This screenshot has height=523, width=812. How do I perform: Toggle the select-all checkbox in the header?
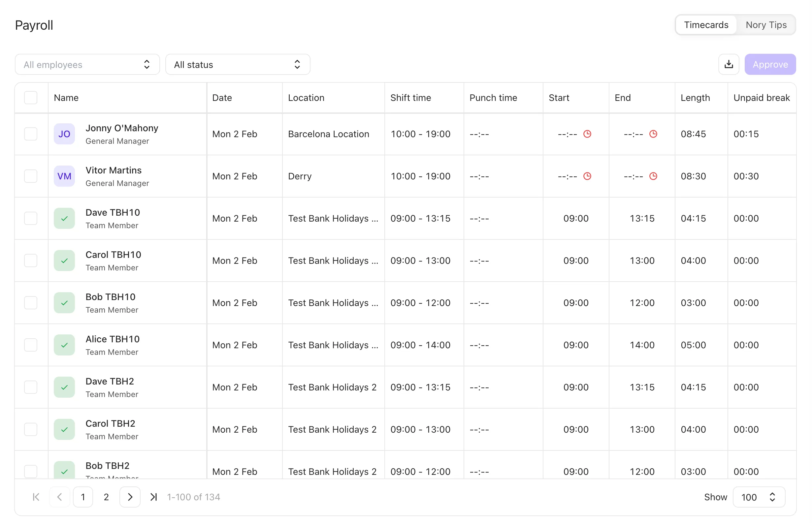pyautogui.click(x=31, y=98)
